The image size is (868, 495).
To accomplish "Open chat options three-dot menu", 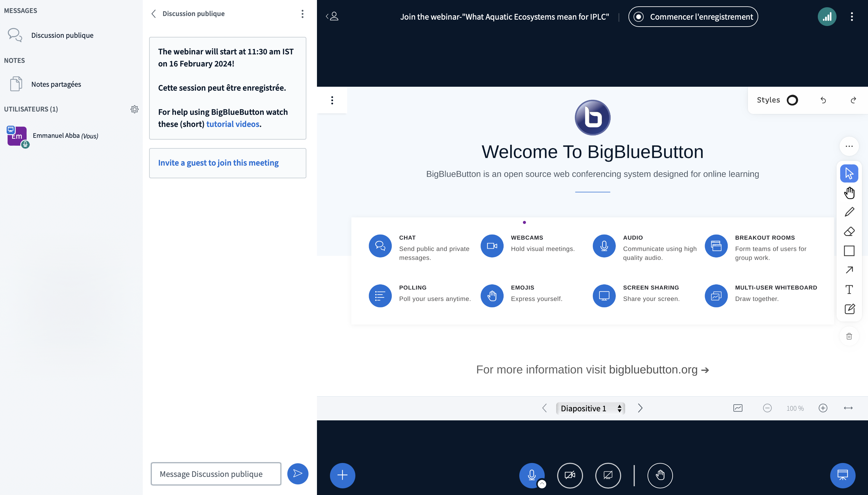I will (302, 14).
